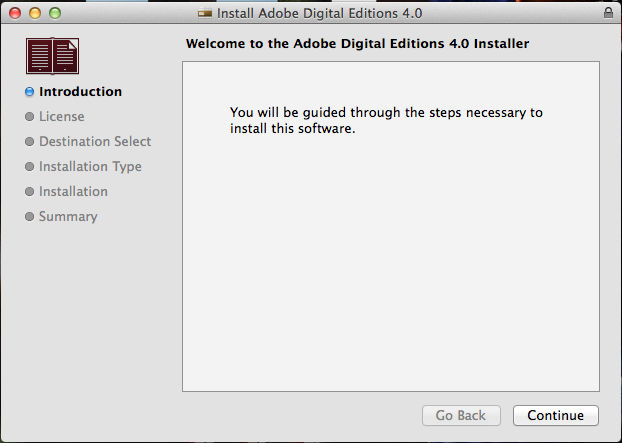The width and height of the screenshot is (622, 443).
Task: Click the blue bullet beside Introduction
Action: pyautogui.click(x=30, y=92)
